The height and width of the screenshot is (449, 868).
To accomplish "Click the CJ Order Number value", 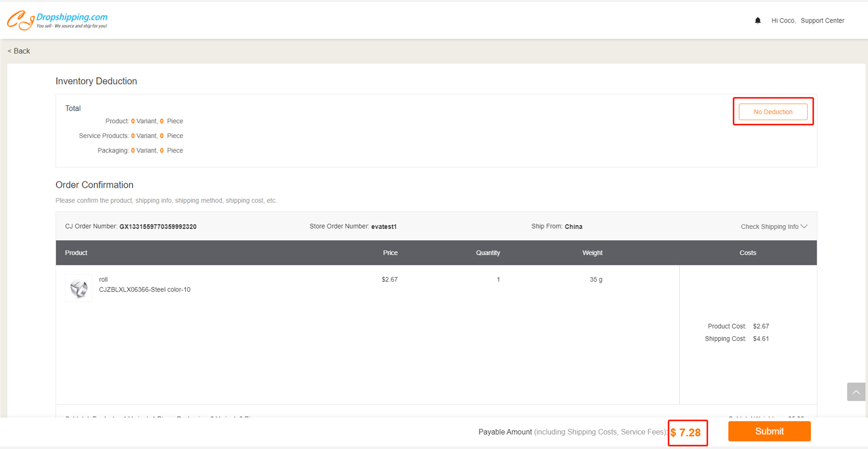I will pos(158,227).
